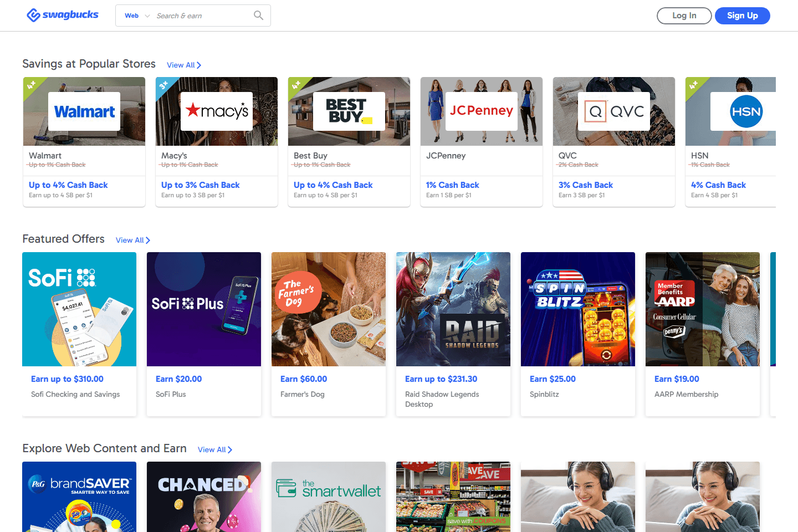The image size is (798, 532).
Task: Open the QVC logo tile
Action: (614, 111)
